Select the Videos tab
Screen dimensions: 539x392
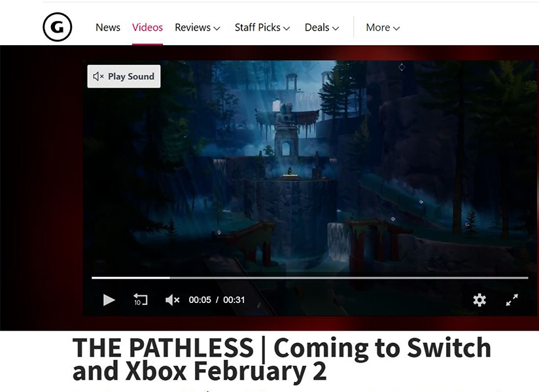click(147, 27)
